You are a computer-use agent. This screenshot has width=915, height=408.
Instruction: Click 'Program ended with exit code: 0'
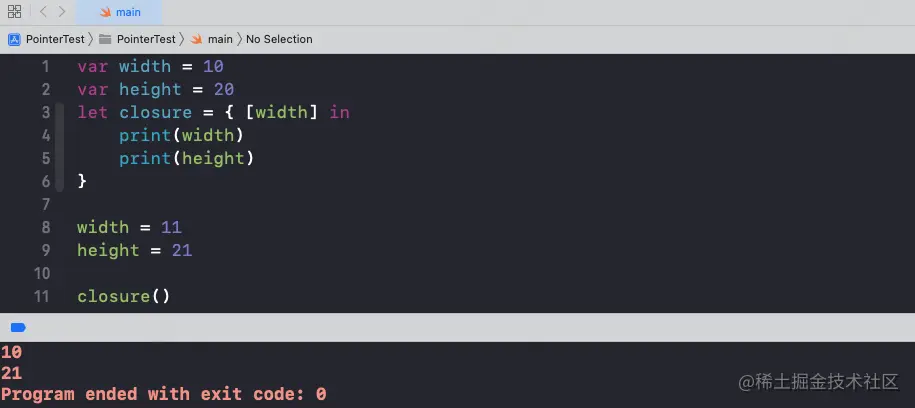click(x=163, y=394)
